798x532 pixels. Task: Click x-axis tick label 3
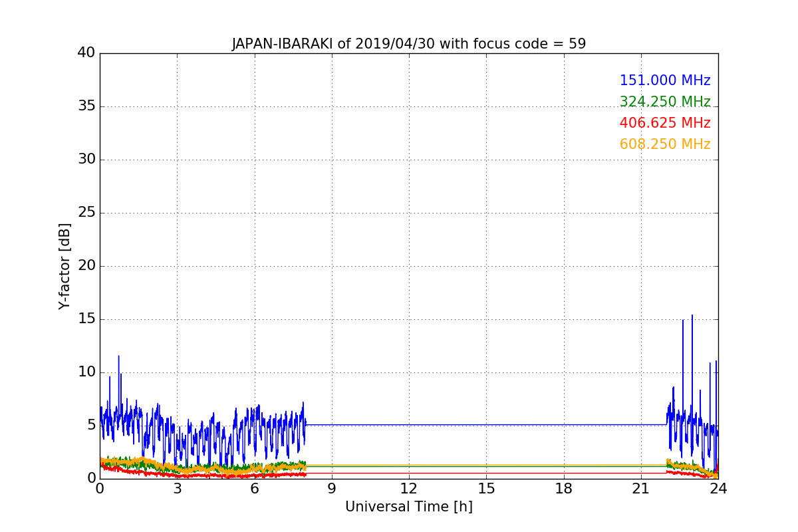(x=177, y=489)
